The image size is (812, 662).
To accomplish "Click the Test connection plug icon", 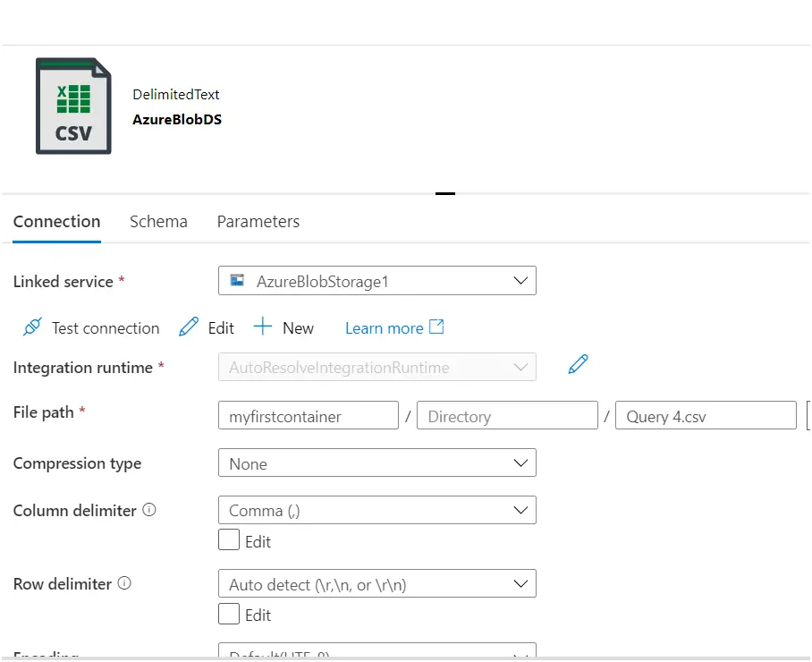I will pyautogui.click(x=32, y=327).
